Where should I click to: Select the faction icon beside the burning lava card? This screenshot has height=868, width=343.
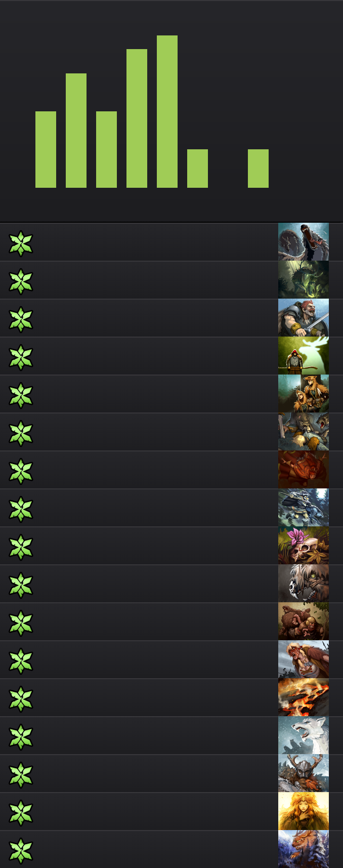21,699
